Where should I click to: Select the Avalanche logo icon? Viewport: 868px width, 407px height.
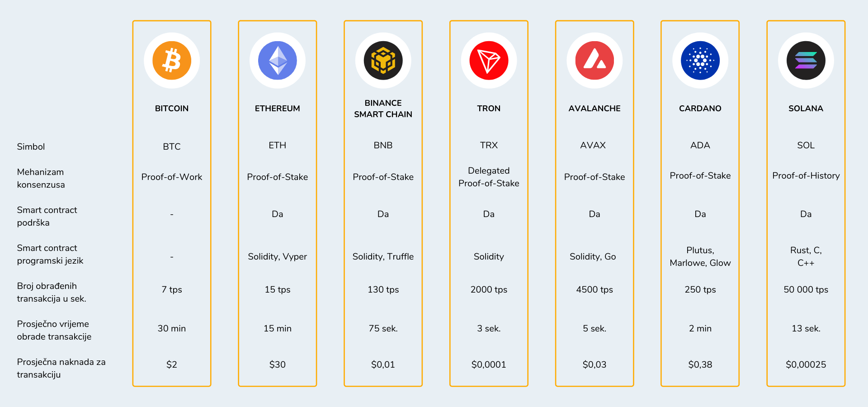pos(594,61)
